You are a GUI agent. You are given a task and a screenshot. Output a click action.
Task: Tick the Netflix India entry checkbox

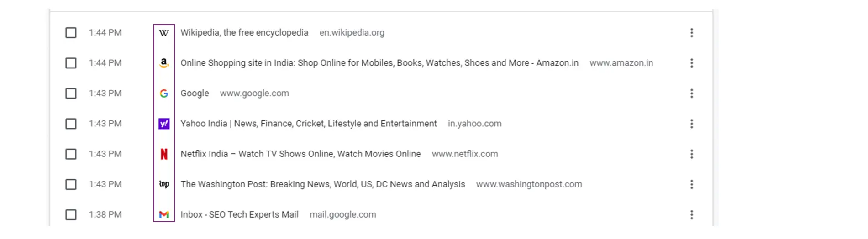[x=71, y=154]
